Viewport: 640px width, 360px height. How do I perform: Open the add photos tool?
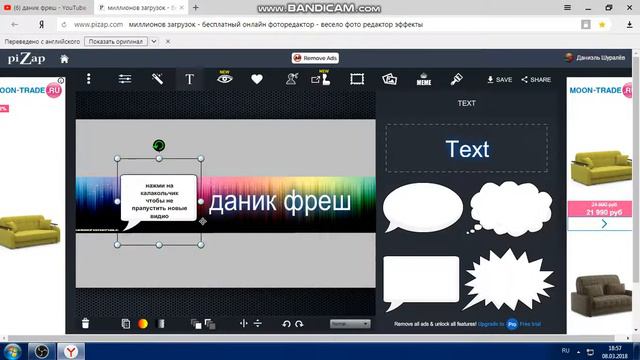(x=390, y=79)
